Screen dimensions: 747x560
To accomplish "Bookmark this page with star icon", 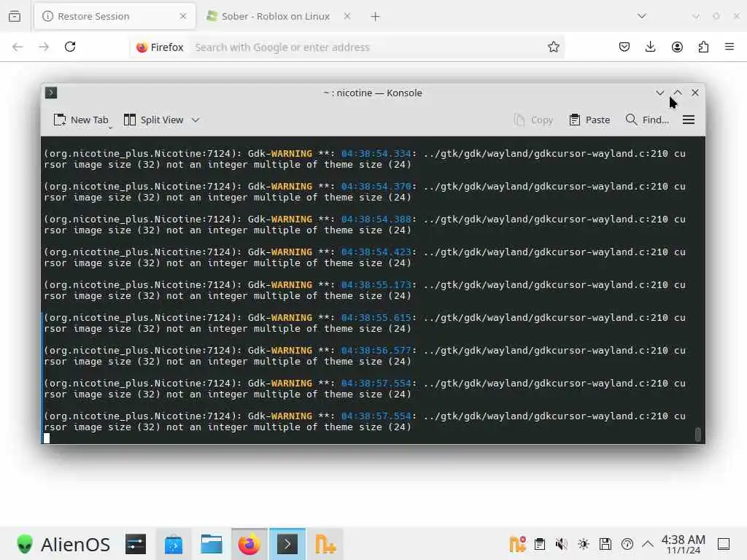I will pos(553,47).
